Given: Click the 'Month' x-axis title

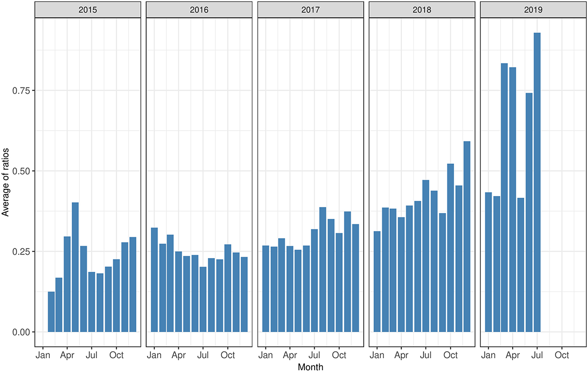Looking at the screenshot, I should [311, 367].
